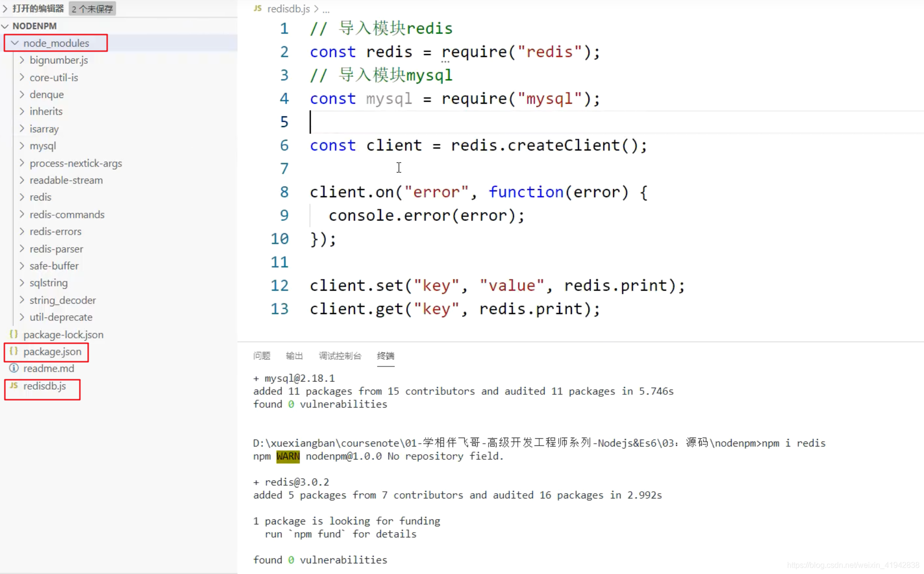This screenshot has height=574, width=924.
Task: Click 'run `npm fund` for details' line
Action: click(x=340, y=534)
